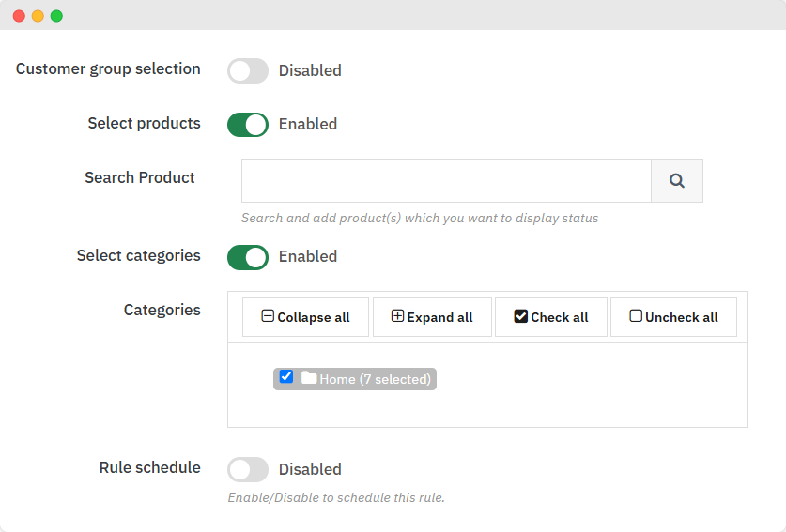Enable the Customer group selection toggle
786x532 pixels.
(x=248, y=70)
